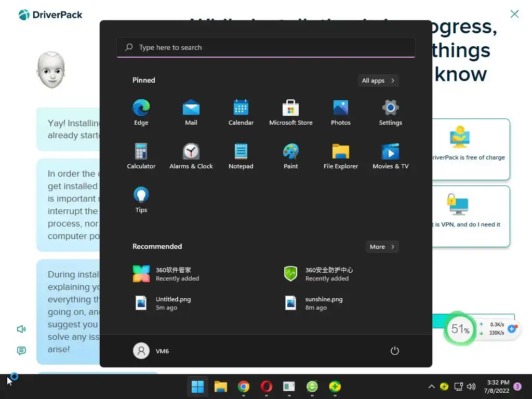This screenshot has width=532, height=399.
Task: Expand All apps list
Action: (378, 81)
